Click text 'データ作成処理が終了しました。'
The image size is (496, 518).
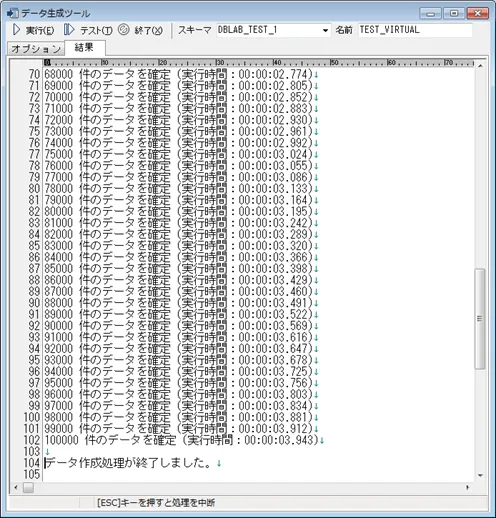[128, 463]
